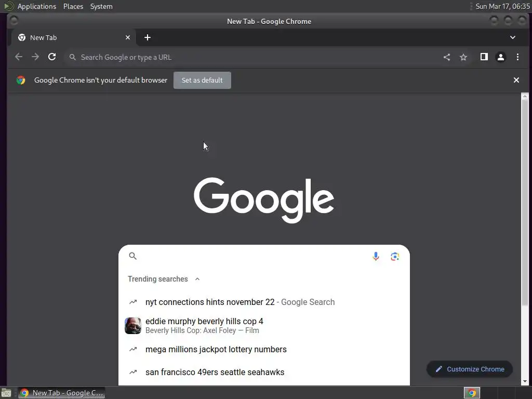Click the Set as default button

click(202, 80)
